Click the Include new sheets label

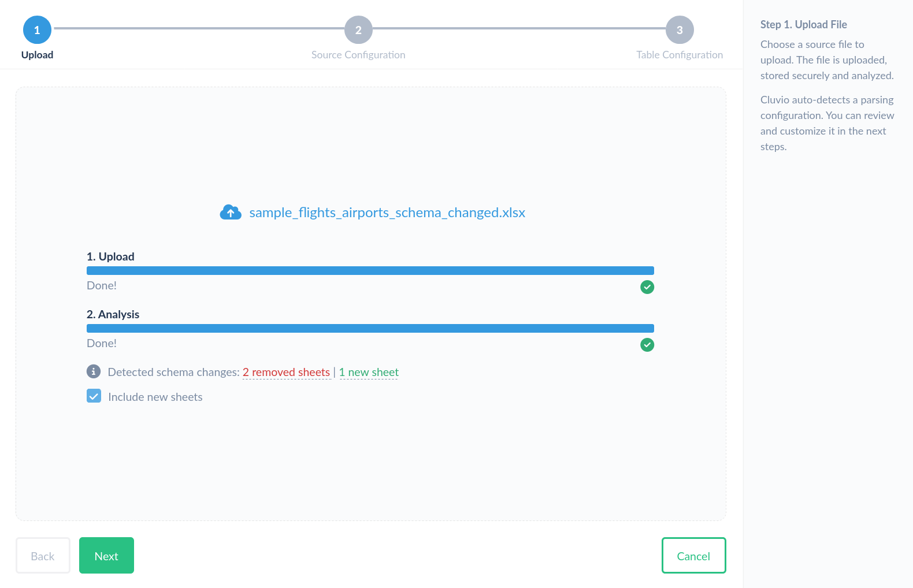coord(155,397)
